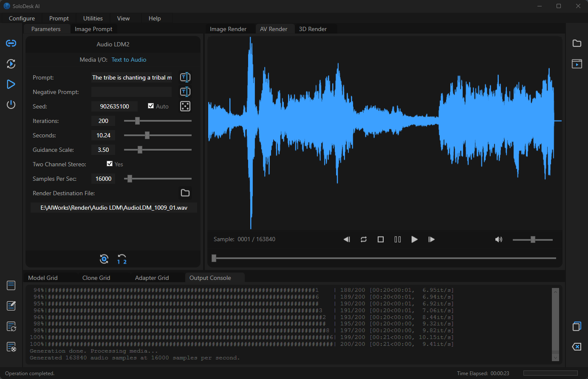Open the Text to Audio media selector
This screenshot has height=379, width=588.
coord(129,60)
